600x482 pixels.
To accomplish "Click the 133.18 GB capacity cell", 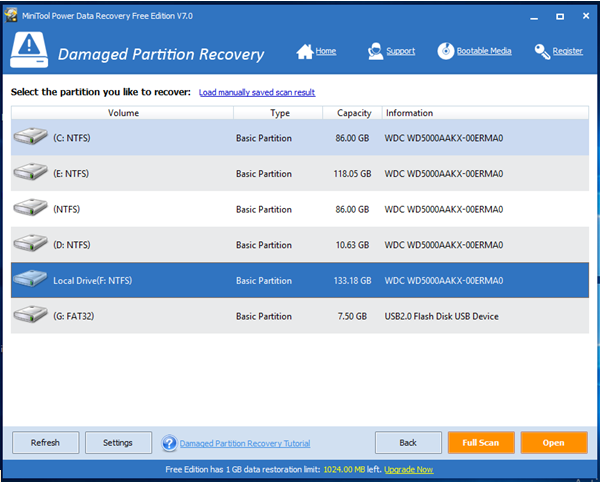I will point(352,280).
